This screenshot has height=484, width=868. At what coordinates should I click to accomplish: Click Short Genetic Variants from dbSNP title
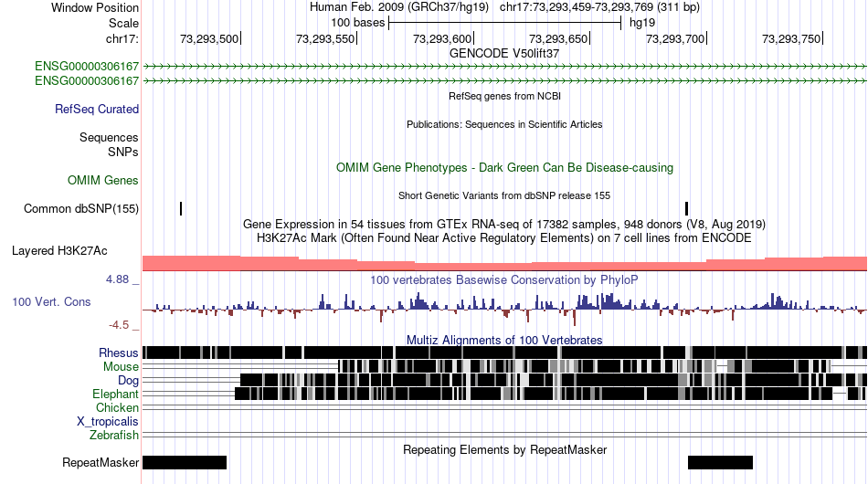(x=504, y=195)
